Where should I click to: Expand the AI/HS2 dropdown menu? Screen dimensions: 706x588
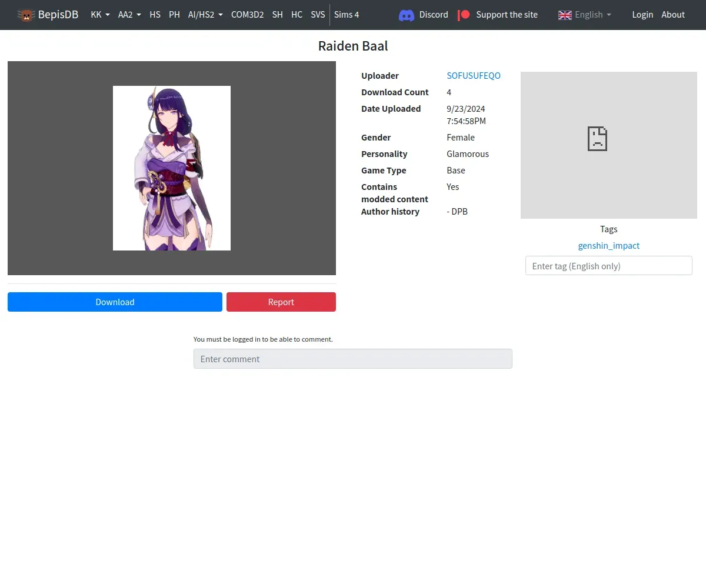pos(205,15)
